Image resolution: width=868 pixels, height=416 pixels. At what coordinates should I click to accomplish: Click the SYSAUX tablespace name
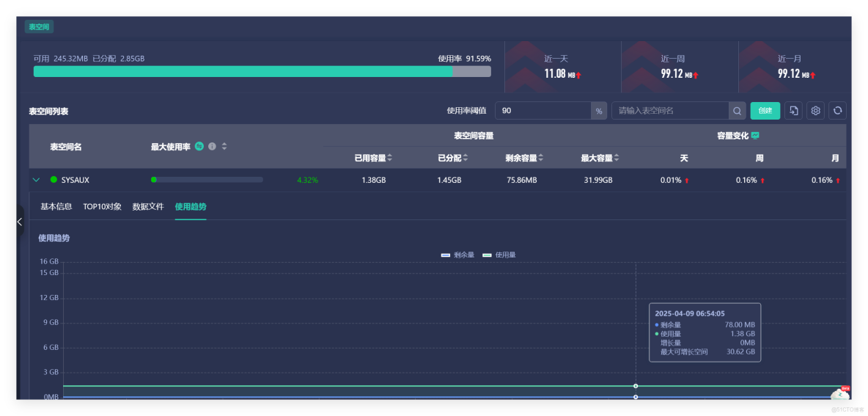click(76, 180)
